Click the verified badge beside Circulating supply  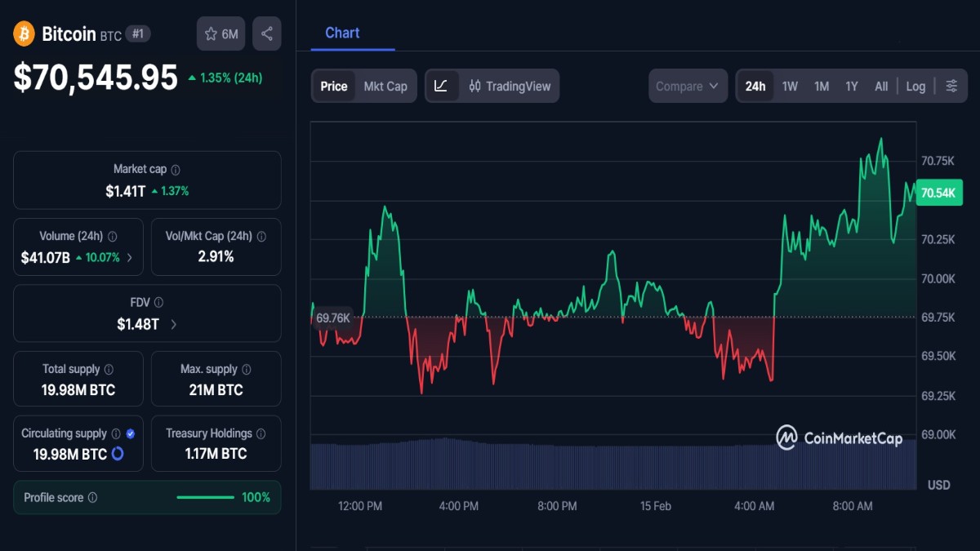[x=132, y=433]
